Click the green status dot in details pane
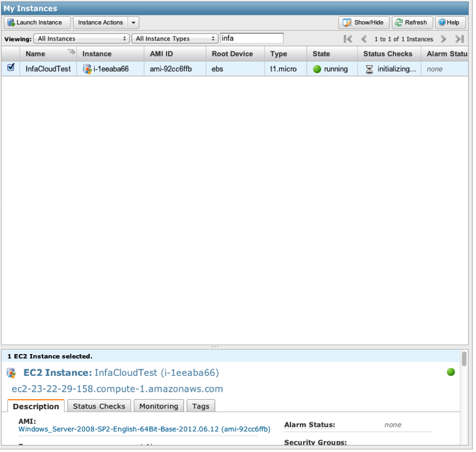 tap(451, 372)
